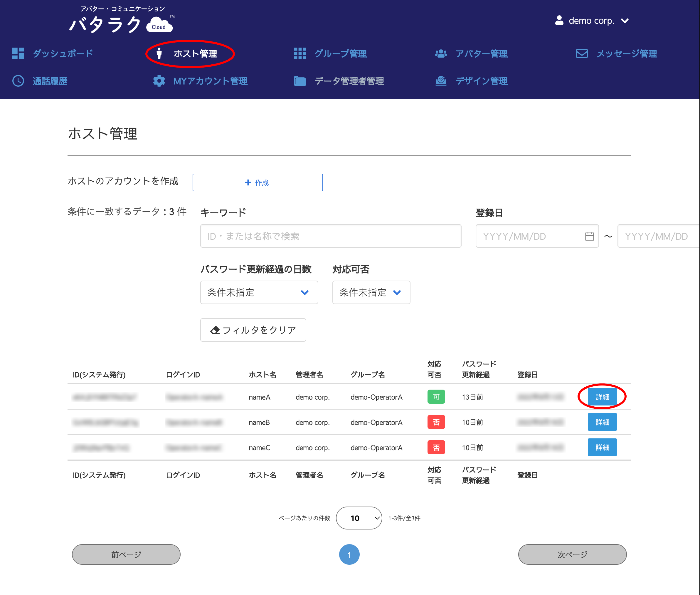
Task: Click the Design Management icon
Action: coord(441,81)
